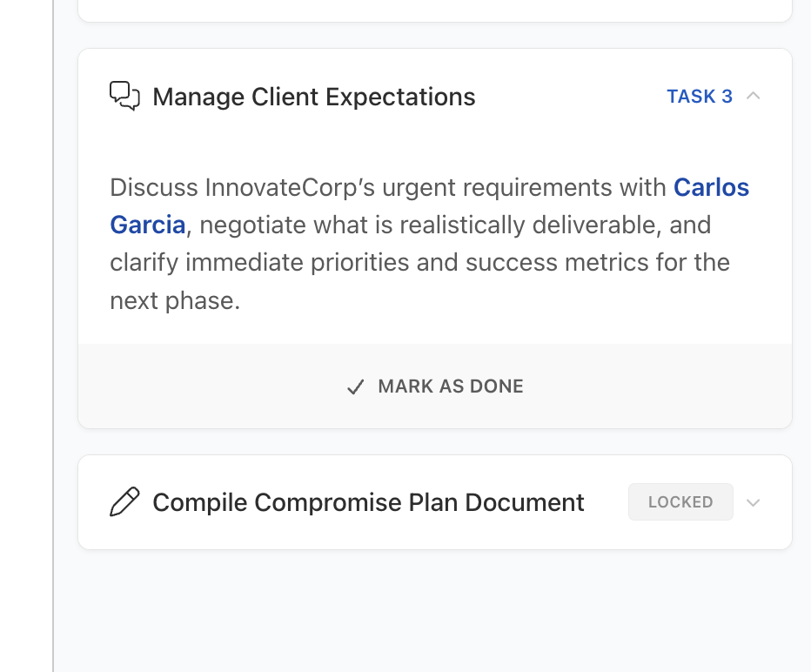Click the gray footer left of Mark as Done
The image size is (811, 672).
(x=209, y=386)
